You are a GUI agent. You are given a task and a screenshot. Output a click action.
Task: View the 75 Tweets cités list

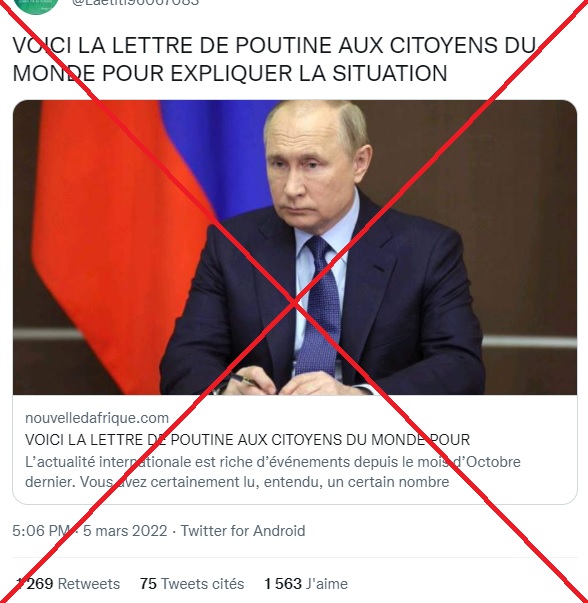(x=192, y=584)
